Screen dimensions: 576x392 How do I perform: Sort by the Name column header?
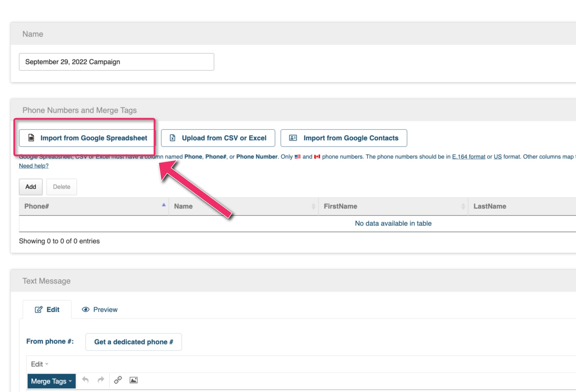point(244,206)
